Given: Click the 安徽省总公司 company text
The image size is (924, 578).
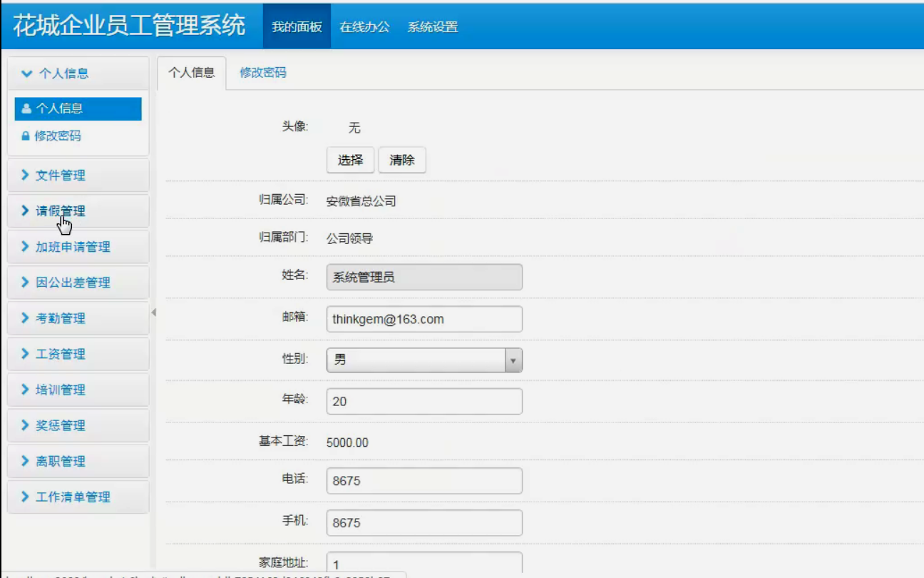Looking at the screenshot, I should (x=361, y=201).
